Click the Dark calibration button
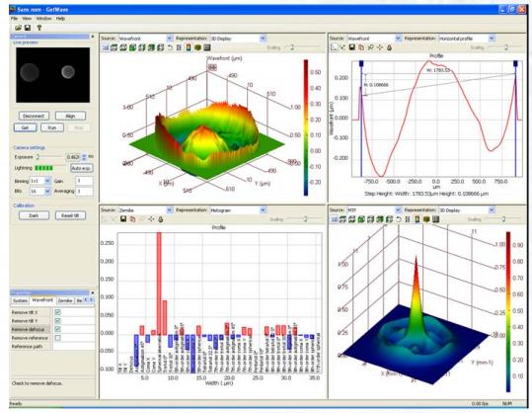The height and width of the screenshot is (413, 532). click(x=34, y=215)
